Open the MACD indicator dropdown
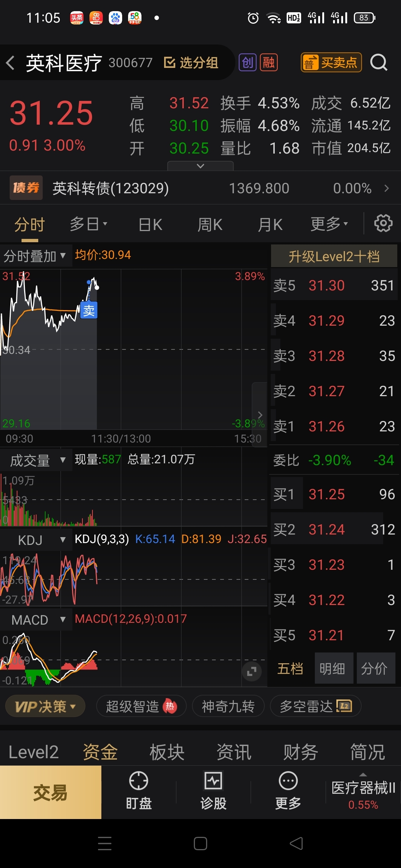 pyautogui.click(x=36, y=619)
